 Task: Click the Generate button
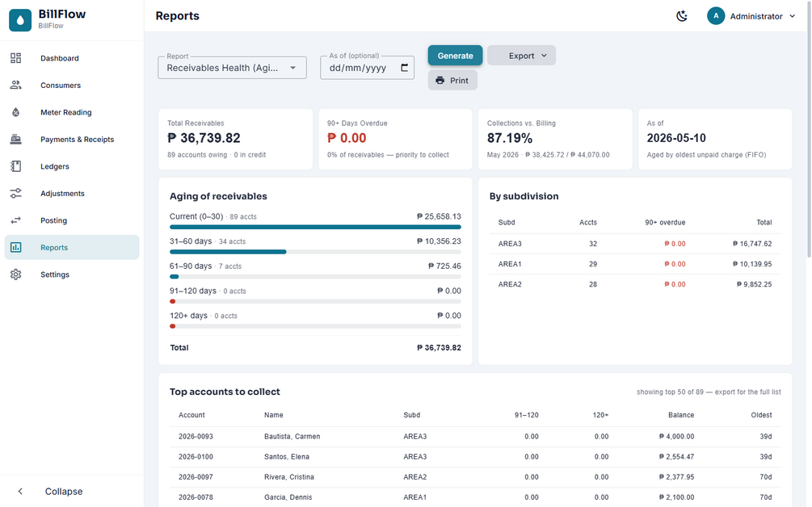tap(455, 56)
